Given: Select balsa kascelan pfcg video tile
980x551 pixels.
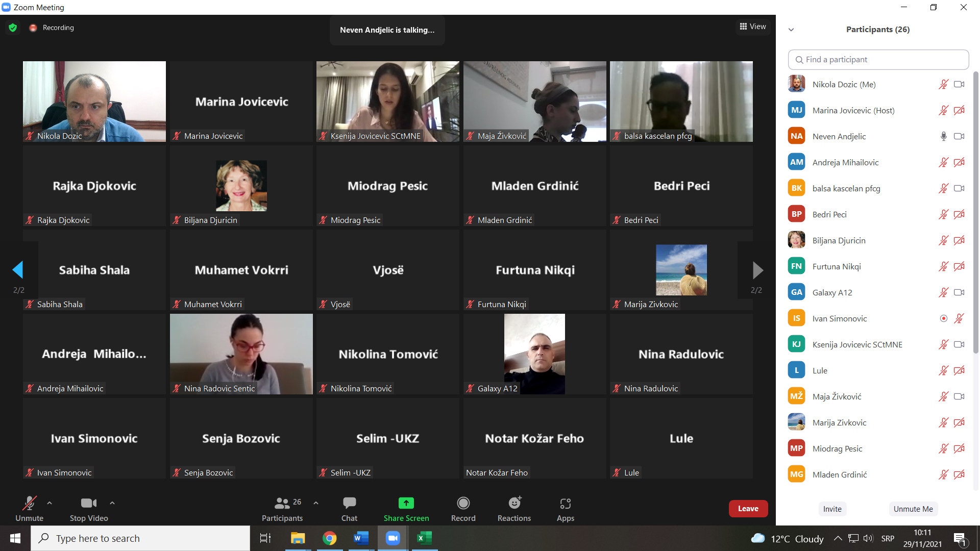Looking at the screenshot, I should tap(681, 102).
